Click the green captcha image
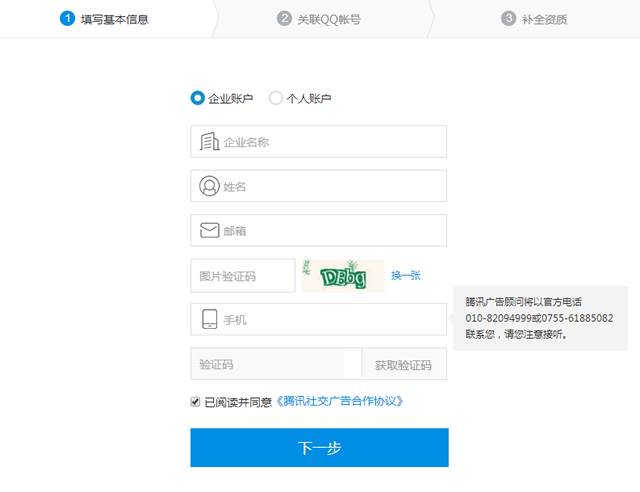This screenshot has height=492, width=640. click(343, 276)
